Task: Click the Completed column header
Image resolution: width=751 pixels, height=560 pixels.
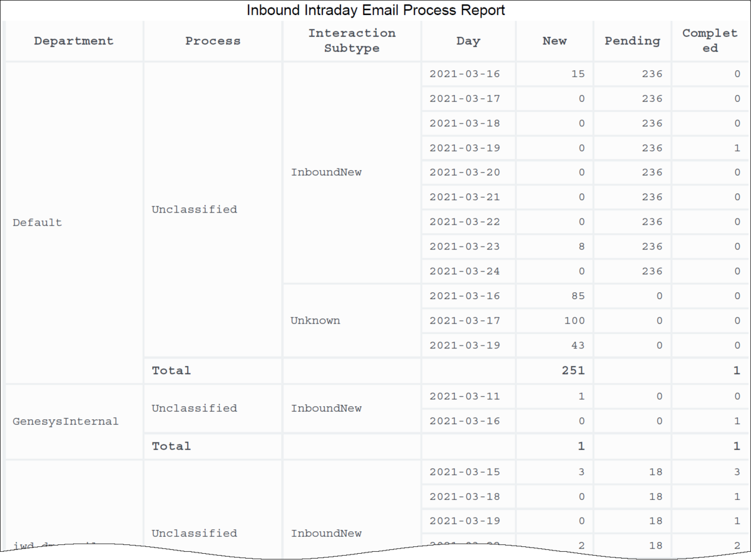Action: tap(710, 41)
